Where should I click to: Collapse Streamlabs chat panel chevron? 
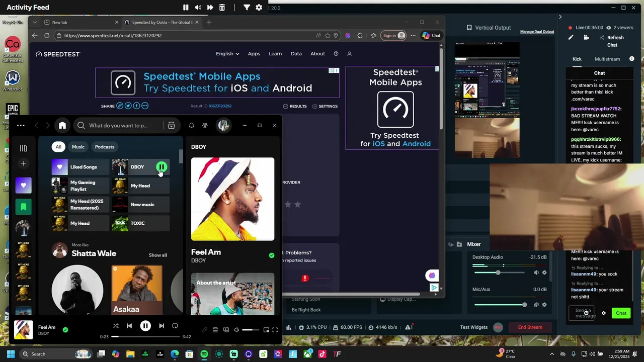click(560, 17)
